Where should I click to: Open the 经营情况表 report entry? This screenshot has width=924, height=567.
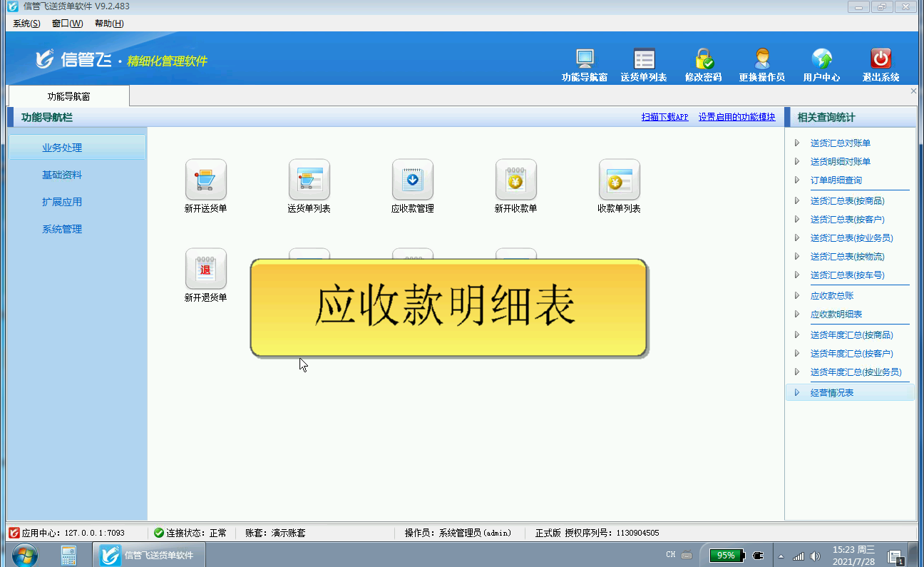point(831,393)
